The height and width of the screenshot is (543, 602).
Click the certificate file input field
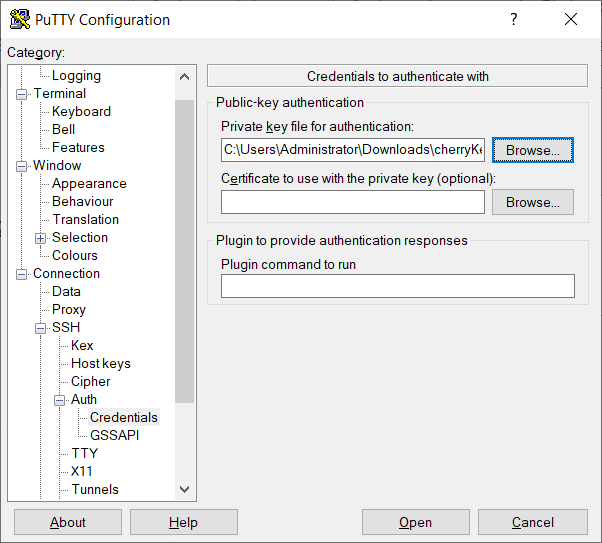coord(353,202)
